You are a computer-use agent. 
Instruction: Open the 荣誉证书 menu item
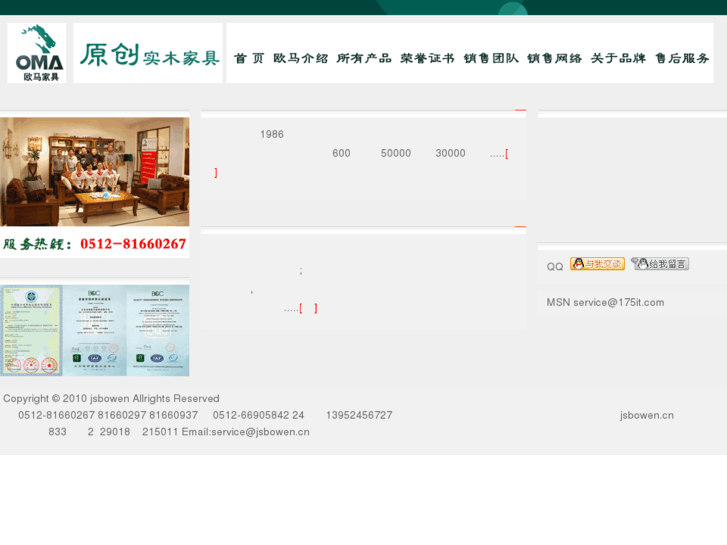tap(427, 58)
